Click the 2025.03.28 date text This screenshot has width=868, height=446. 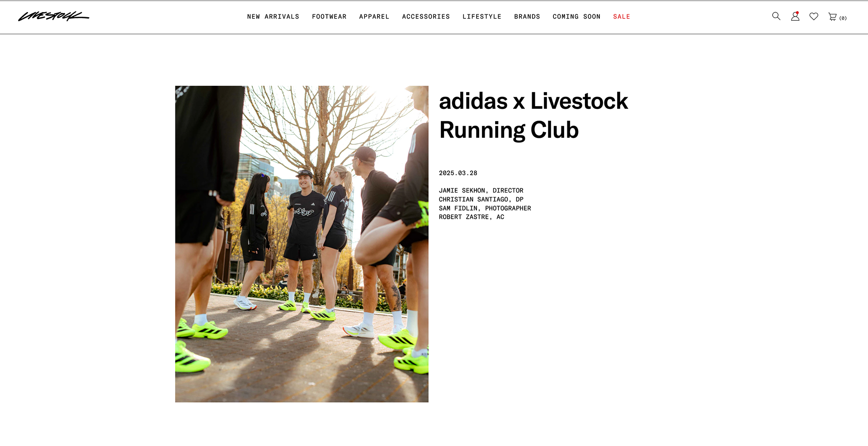coord(458,173)
